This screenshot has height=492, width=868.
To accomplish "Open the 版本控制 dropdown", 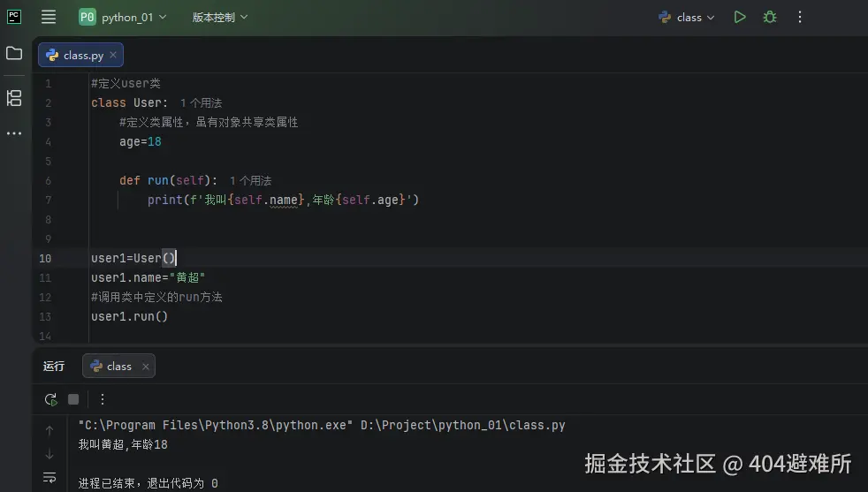I will click(x=220, y=17).
